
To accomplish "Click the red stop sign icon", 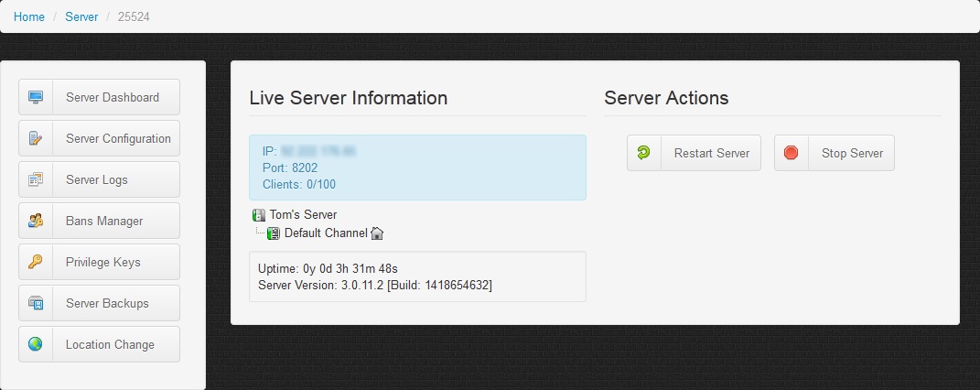I will point(792,153).
